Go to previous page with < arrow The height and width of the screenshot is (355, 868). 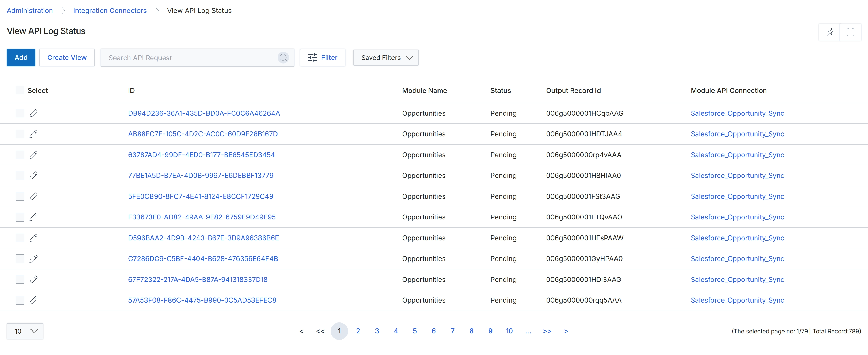point(301,331)
